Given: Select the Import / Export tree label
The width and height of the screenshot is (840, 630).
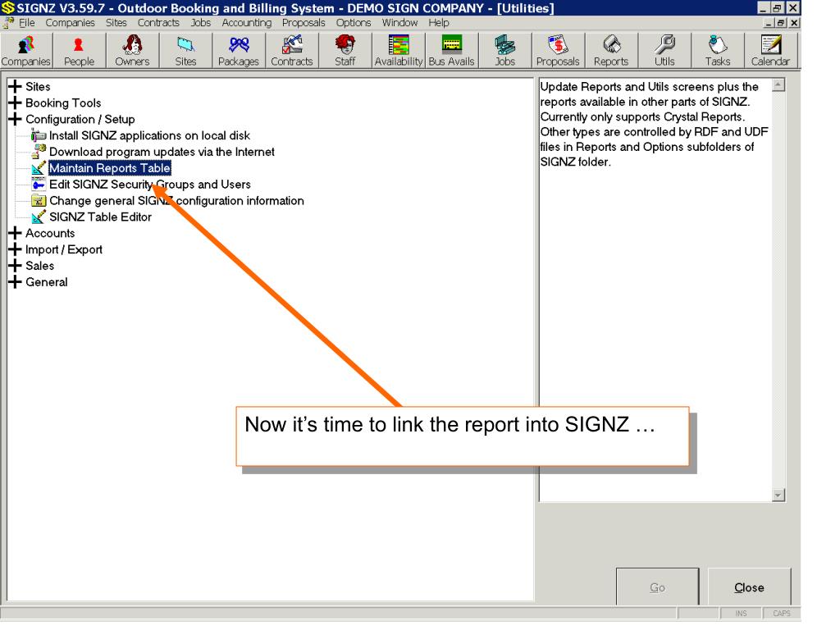Looking at the screenshot, I should tap(64, 249).
